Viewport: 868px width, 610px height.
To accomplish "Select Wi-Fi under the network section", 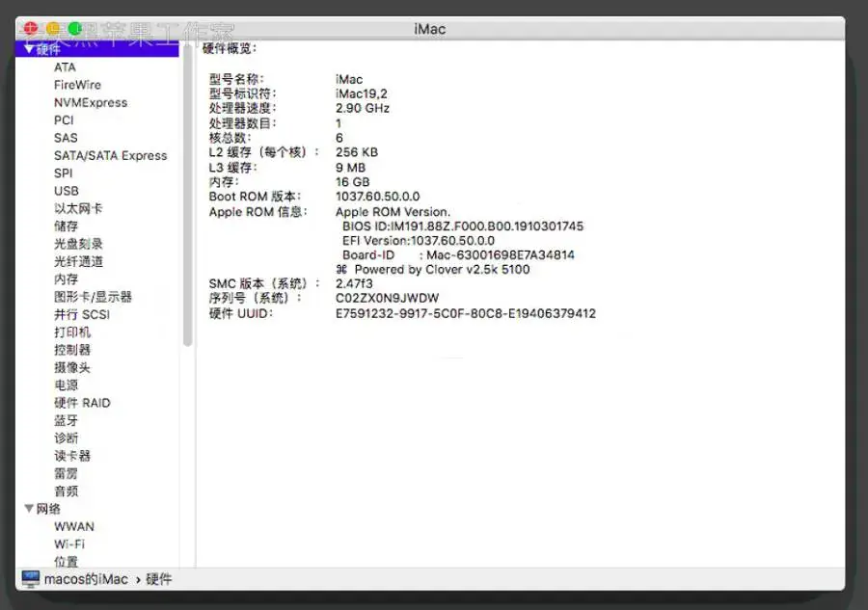I will (x=69, y=544).
